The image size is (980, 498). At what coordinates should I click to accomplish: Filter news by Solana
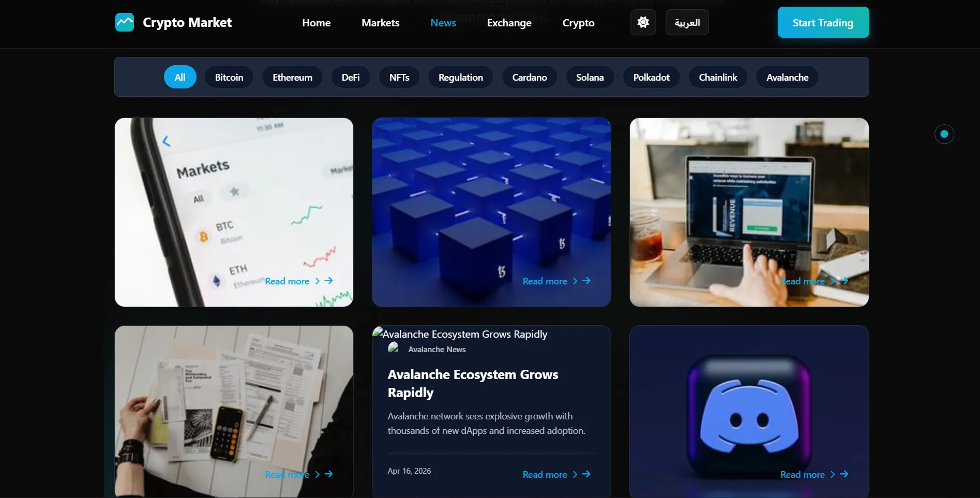590,77
